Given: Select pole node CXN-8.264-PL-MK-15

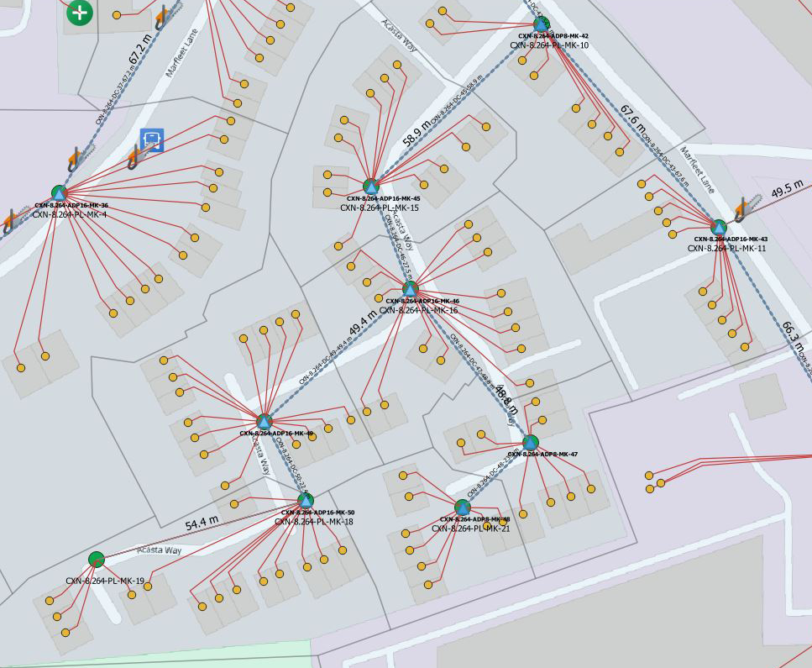Looking at the screenshot, I should point(371,186).
